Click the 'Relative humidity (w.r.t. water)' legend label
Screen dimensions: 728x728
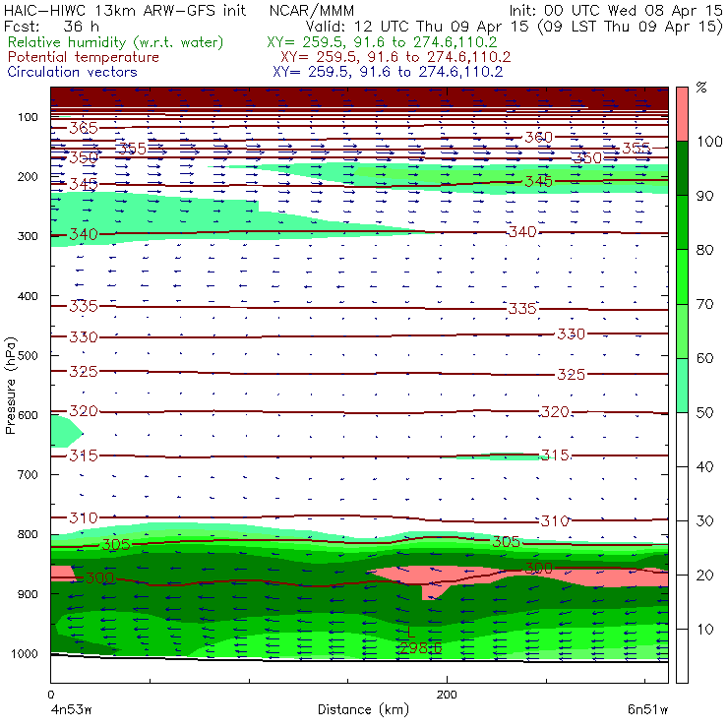pyautogui.click(x=116, y=42)
